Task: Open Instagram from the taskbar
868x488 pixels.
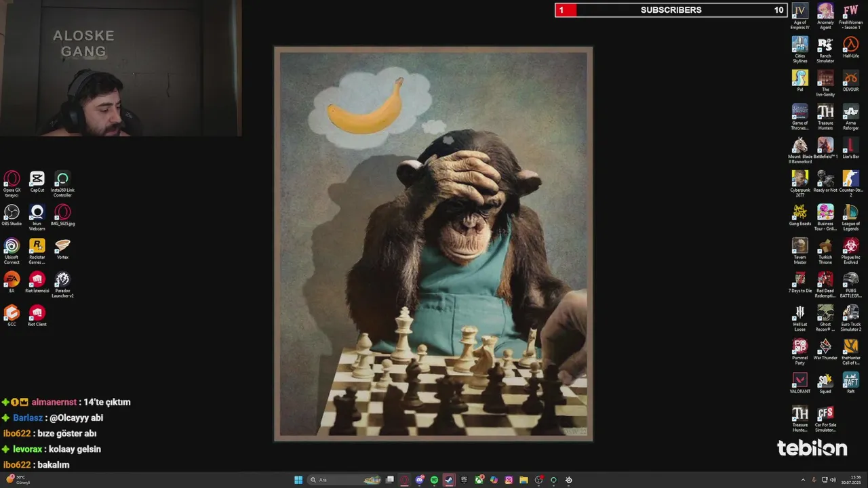Action: pyautogui.click(x=509, y=480)
